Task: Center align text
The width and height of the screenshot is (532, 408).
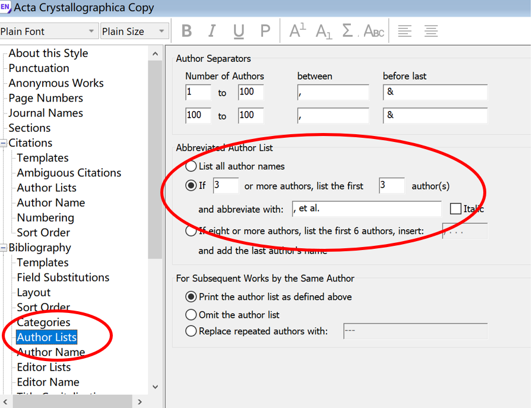Action: pos(431,31)
